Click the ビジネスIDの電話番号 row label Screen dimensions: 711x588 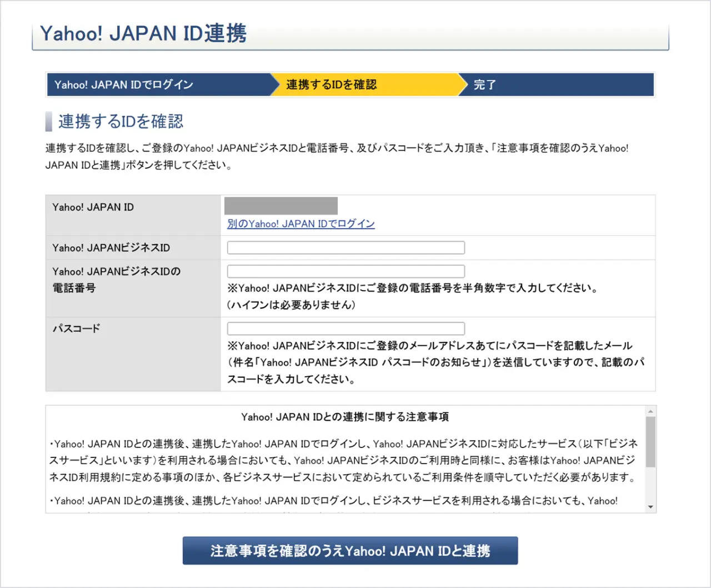click(117, 280)
